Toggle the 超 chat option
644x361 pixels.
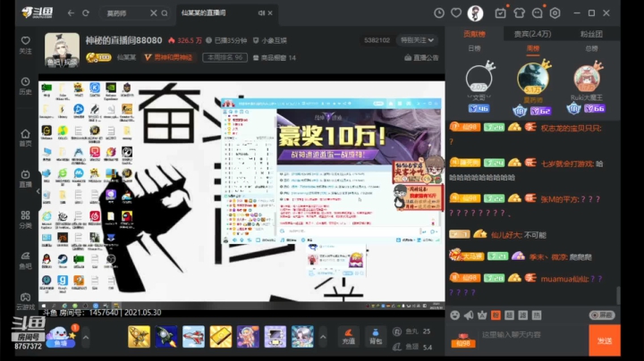point(509,315)
